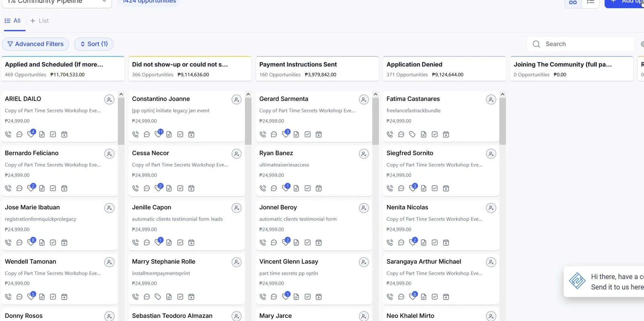Viewport: 644px width, 321px height.
Task: Open conversation icon on Siegfred Sornito card
Action: pos(401,188)
